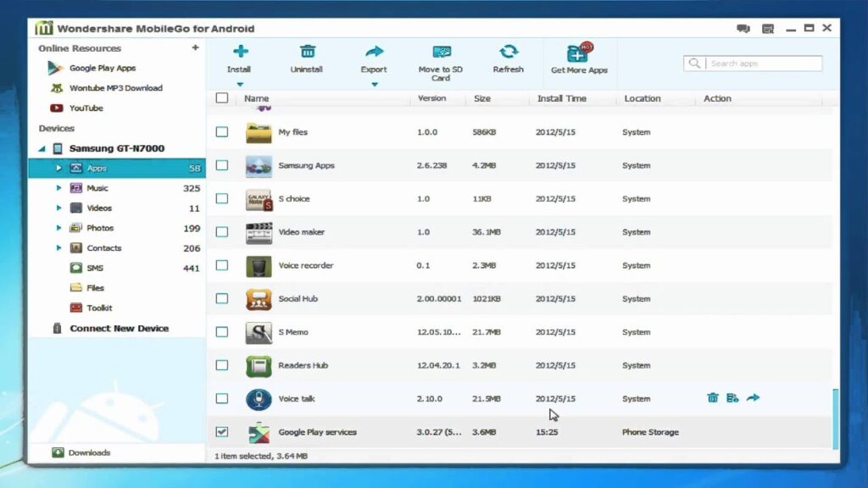Screen dimensions: 868x488
Task: Toggle the select-all checkbox in header
Action: point(222,98)
